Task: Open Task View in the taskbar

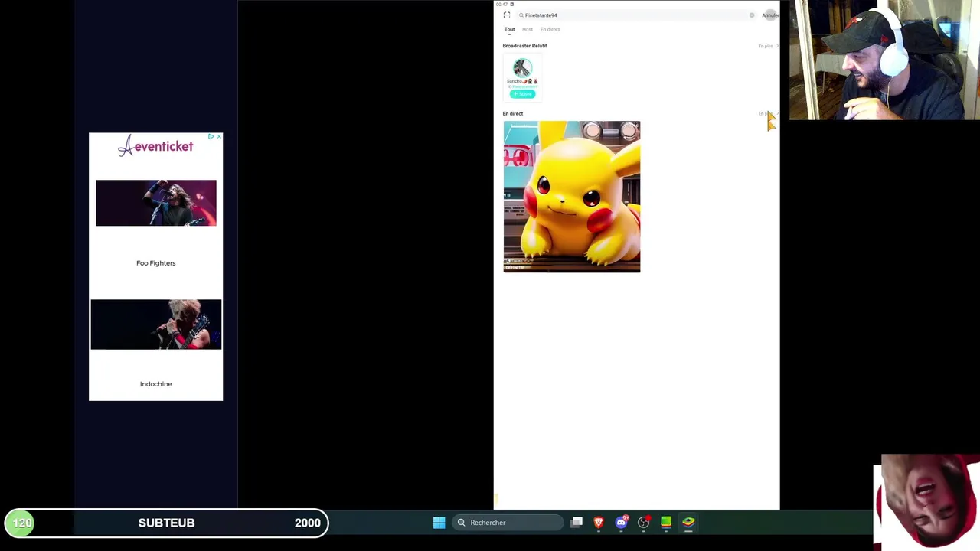Action: 577,523
